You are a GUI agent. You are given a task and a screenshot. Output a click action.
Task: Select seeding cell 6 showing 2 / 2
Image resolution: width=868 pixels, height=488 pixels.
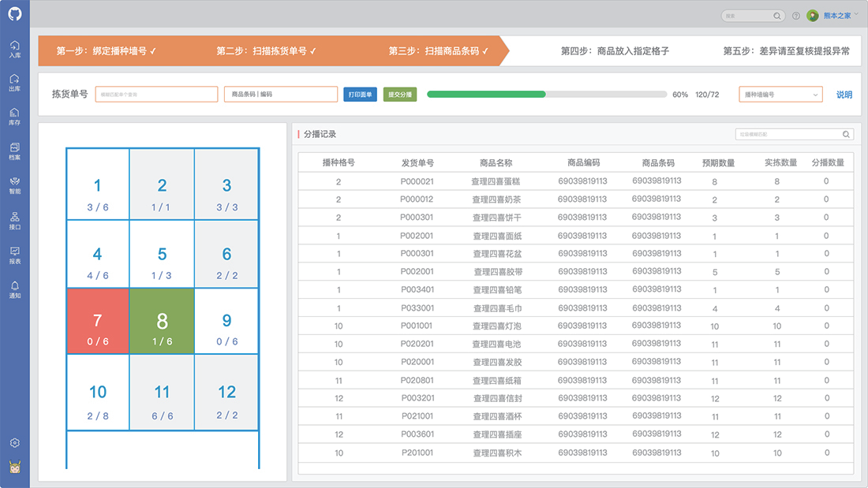(x=226, y=254)
